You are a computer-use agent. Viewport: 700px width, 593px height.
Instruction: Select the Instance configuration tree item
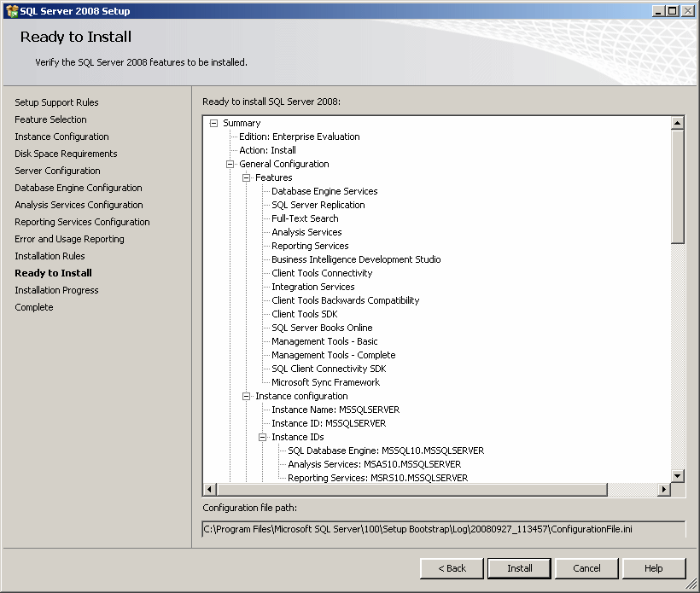coord(301,396)
